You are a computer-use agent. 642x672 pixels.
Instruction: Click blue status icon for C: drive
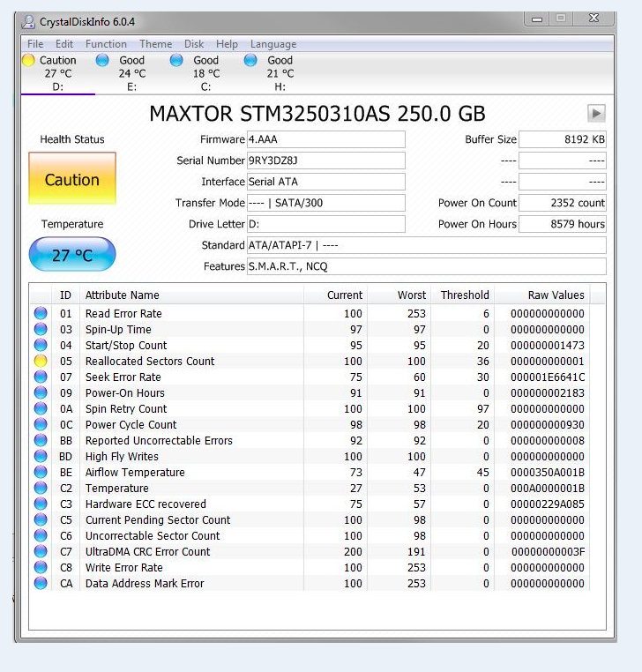(x=176, y=61)
